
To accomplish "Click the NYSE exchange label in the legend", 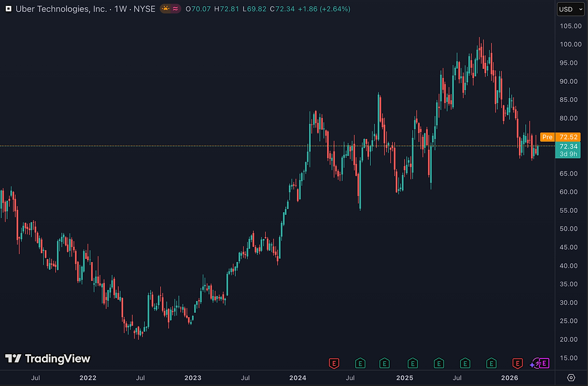I will point(145,8).
